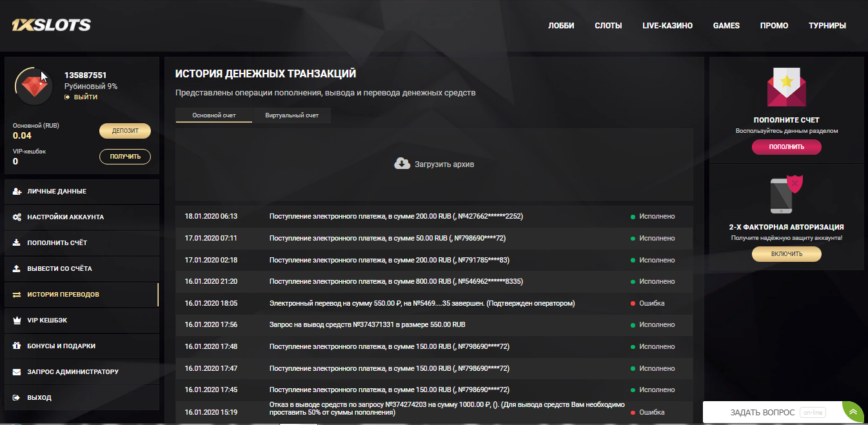The height and width of the screenshot is (425, 868).
Task: Open VIP КЕШБЭК sidebar section
Action: [81, 321]
